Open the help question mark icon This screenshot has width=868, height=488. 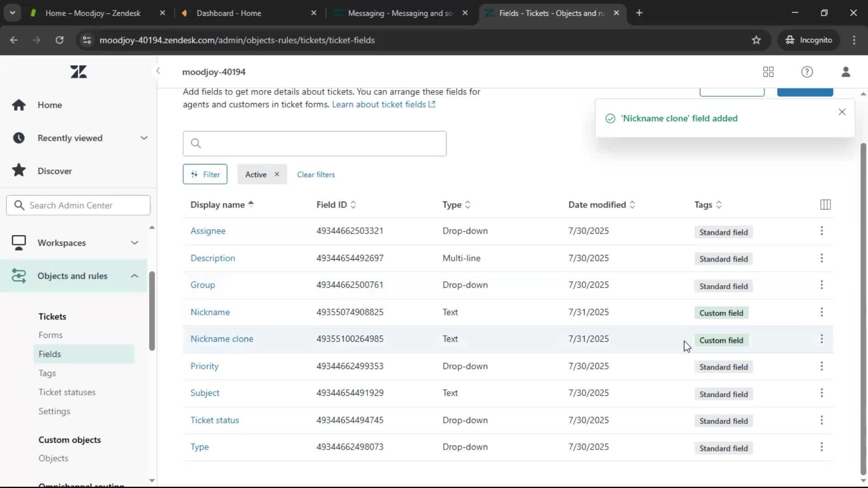click(x=807, y=72)
